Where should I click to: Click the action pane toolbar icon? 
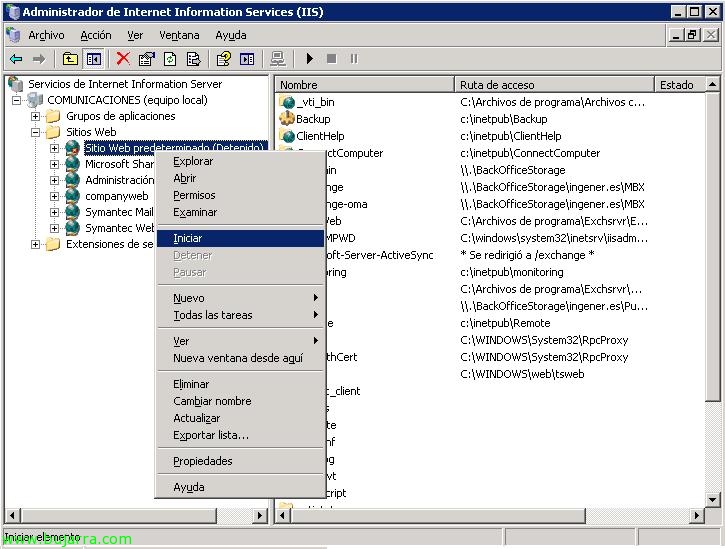tap(247, 59)
